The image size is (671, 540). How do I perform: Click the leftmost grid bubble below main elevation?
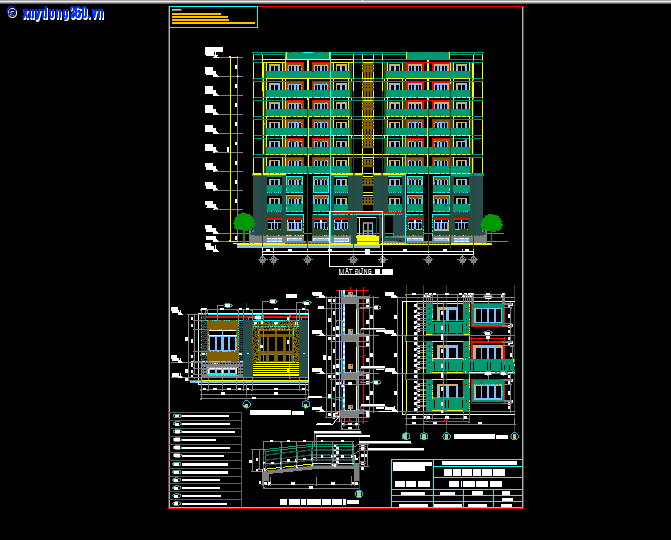[x=263, y=260]
